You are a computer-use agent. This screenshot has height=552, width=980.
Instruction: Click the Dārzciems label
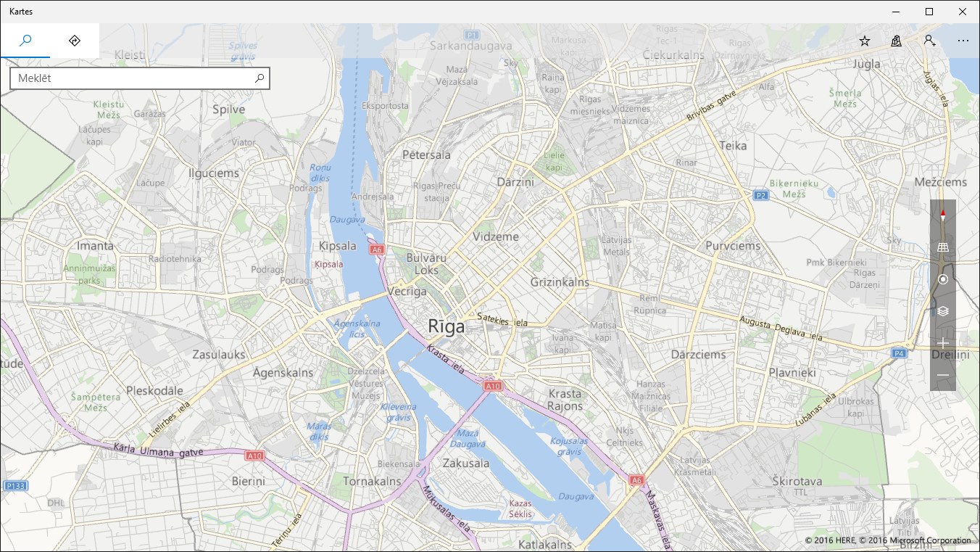pos(698,355)
